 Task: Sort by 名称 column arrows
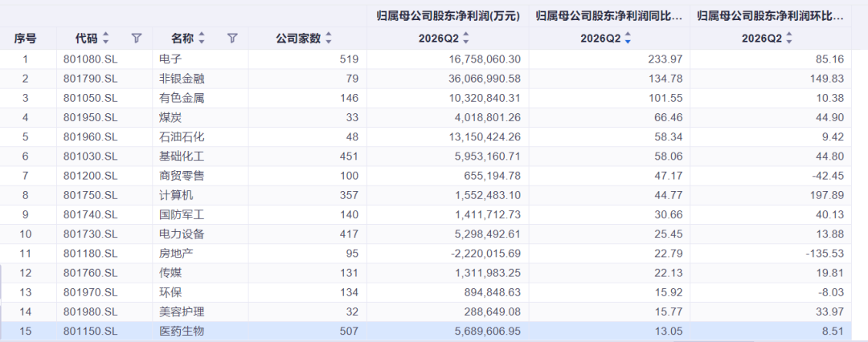(x=202, y=39)
